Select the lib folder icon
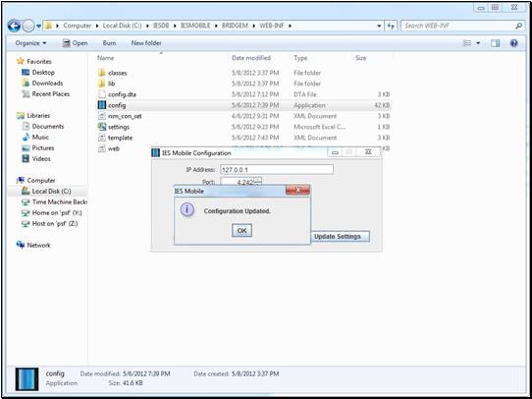 coord(102,84)
